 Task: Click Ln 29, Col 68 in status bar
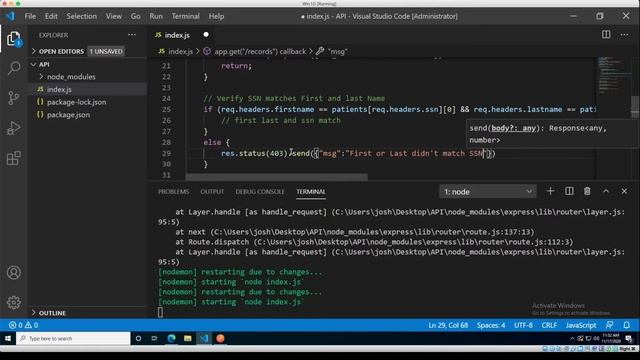(448, 325)
